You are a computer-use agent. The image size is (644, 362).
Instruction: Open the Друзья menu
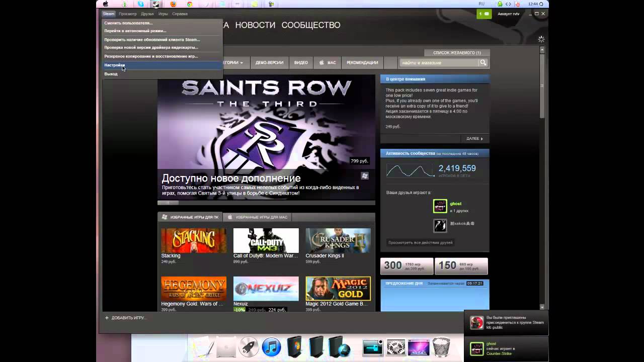pos(147,14)
